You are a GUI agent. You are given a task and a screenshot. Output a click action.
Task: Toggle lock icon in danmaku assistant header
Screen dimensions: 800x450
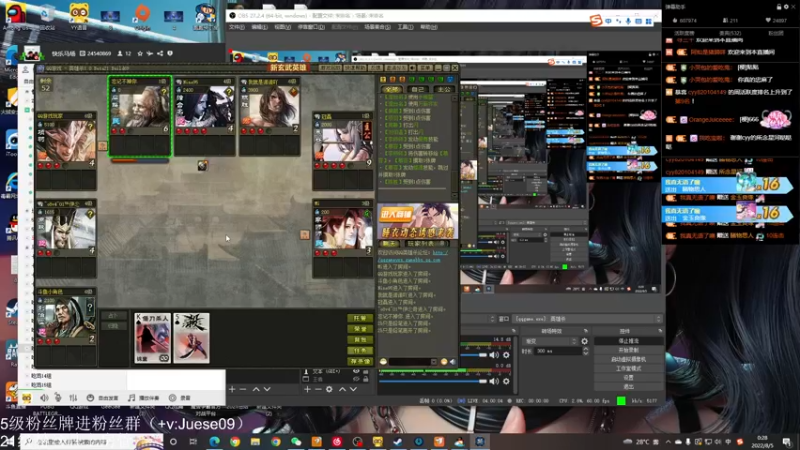(779, 7)
